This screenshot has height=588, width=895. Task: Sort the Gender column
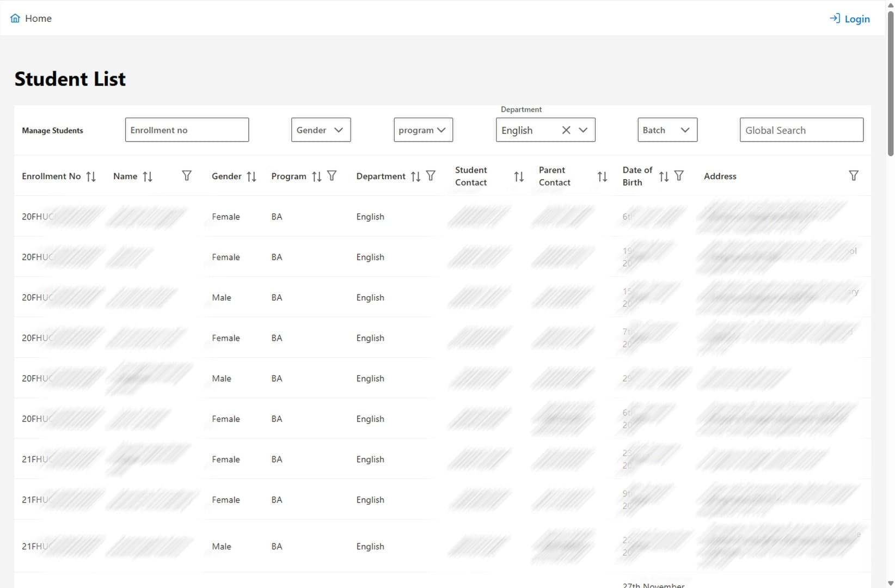[x=251, y=176]
